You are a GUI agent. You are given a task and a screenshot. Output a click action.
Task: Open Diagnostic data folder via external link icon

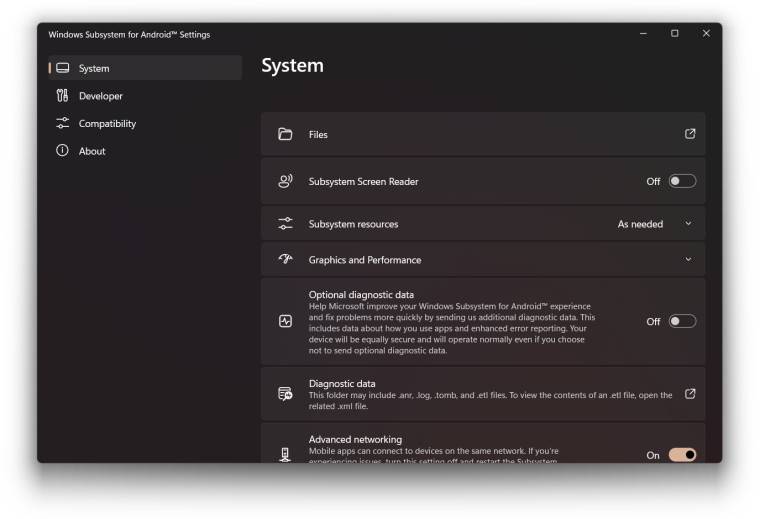[x=690, y=393]
